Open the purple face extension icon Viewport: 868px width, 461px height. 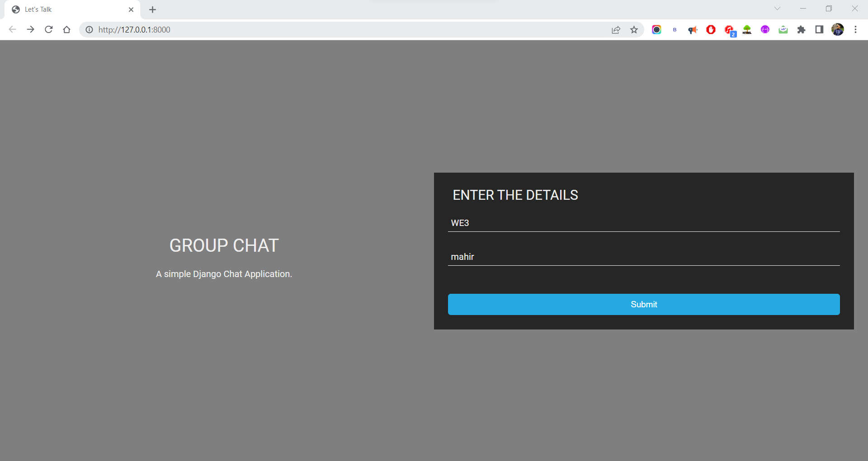coord(765,29)
